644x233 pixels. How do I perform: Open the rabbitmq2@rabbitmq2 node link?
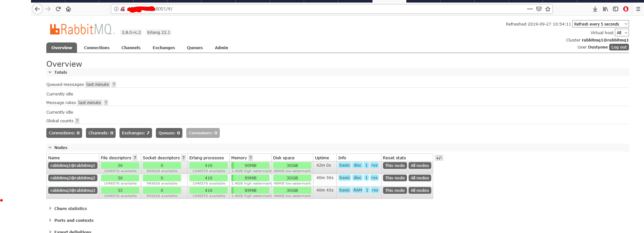73,178
